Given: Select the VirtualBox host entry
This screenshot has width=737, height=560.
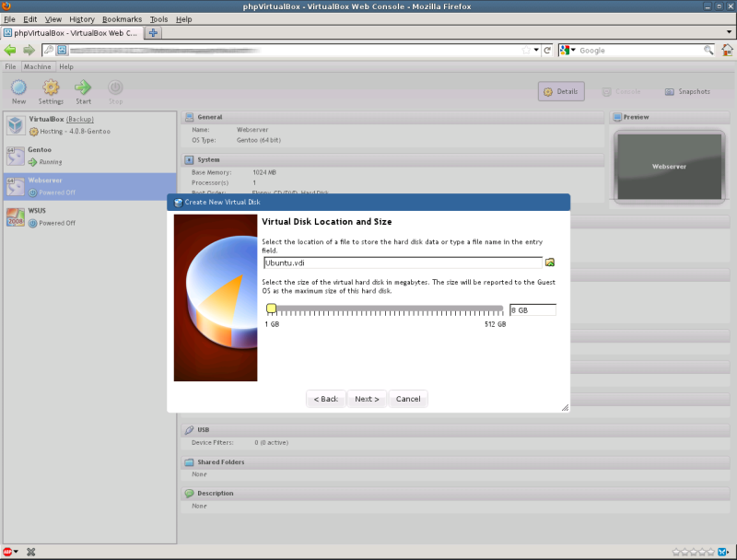Looking at the screenshot, I should pos(89,125).
